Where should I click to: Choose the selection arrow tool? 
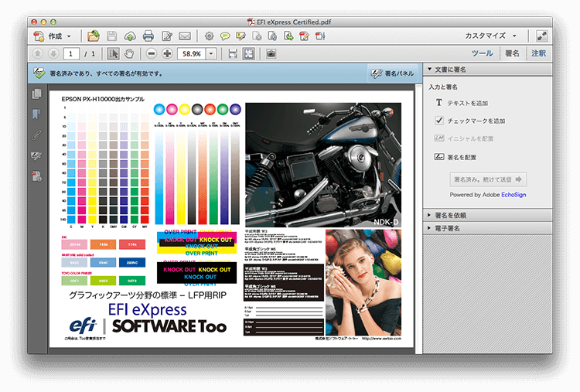tap(113, 53)
